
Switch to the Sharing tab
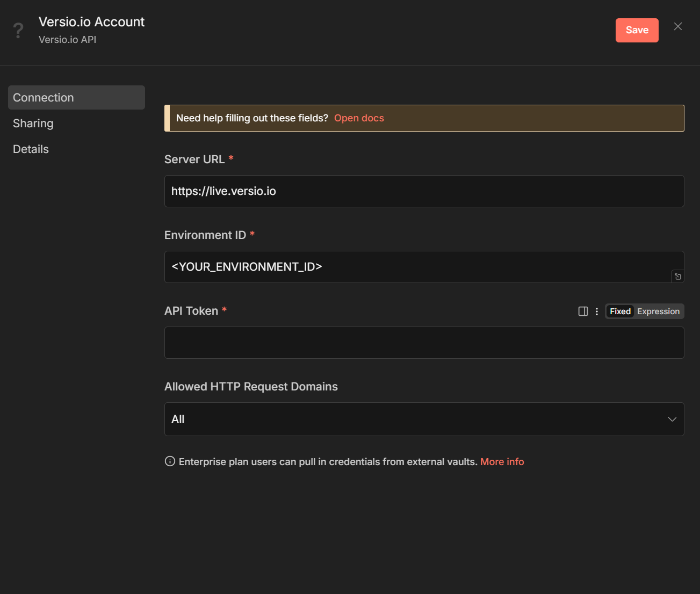click(33, 123)
